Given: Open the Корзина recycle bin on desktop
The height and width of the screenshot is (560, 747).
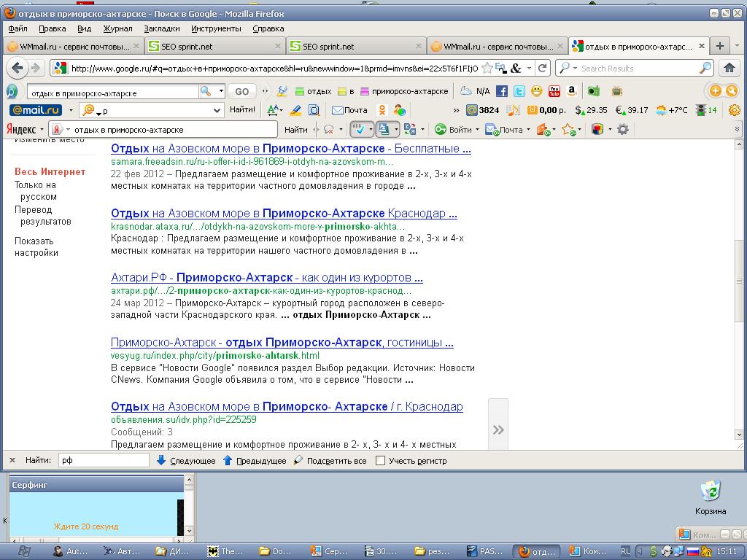Looking at the screenshot, I should point(711,497).
